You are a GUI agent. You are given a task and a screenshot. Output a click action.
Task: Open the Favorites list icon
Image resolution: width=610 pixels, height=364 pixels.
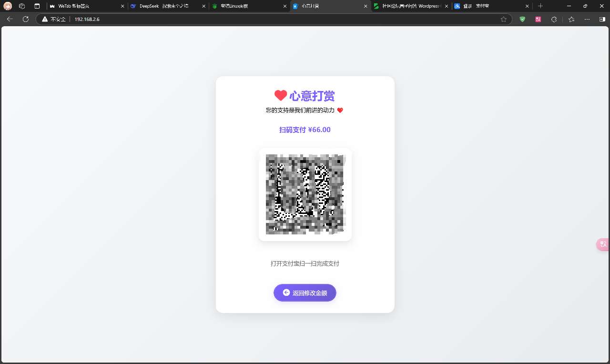(571, 19)
